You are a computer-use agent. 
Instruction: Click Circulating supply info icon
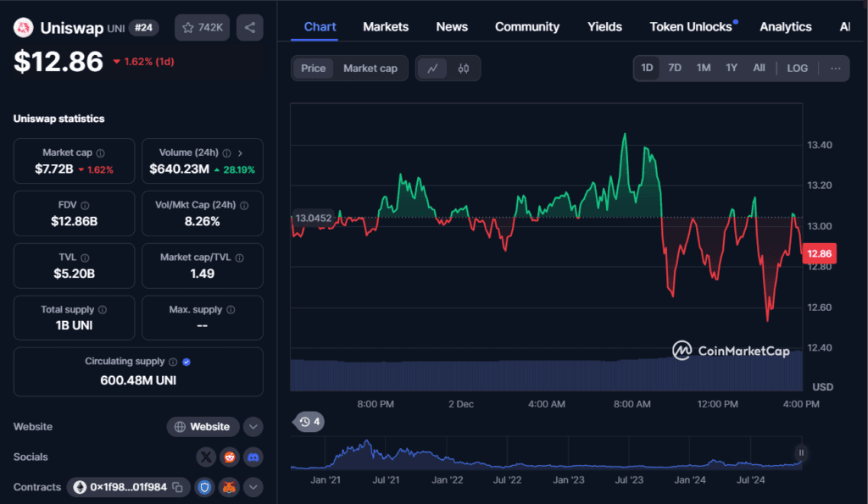click(x=173, y=362)
